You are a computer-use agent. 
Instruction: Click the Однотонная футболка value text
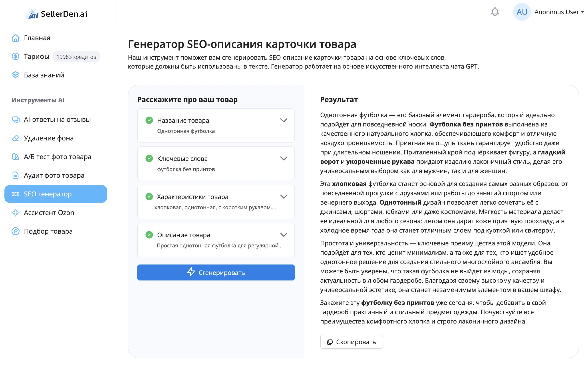pyautogui.click(x=186, y=131)
